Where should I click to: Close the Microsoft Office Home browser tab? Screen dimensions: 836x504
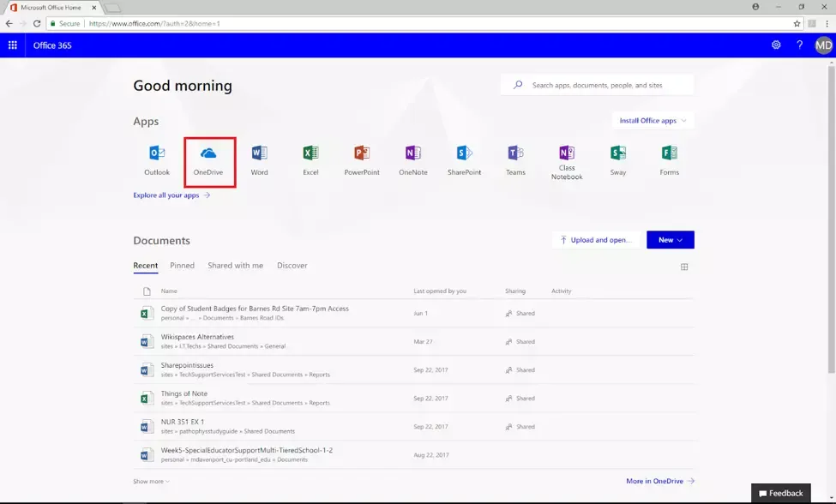click(93, 8)
